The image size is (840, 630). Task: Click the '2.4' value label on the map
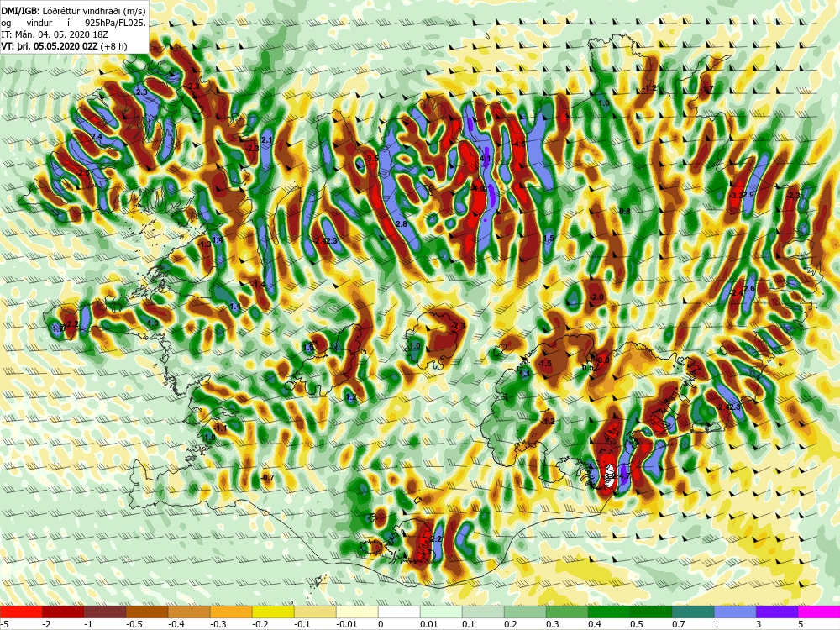point(97,137)
